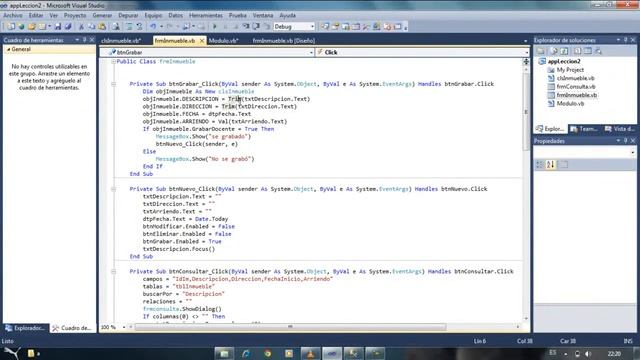Image resolution: width=640 pixels, height=360 pixels.
Task: Click the code editor horizontal scrollbar thumb
Action: click(290, 327)
